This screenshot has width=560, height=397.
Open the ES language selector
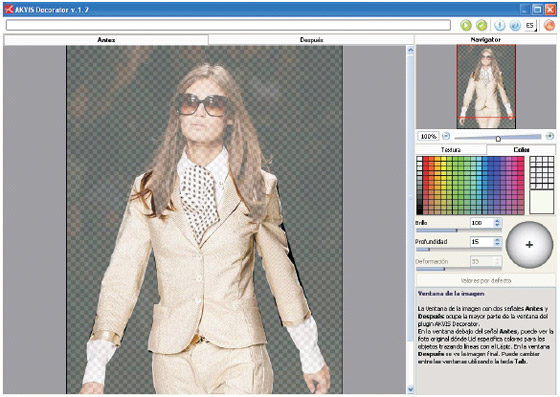pyautogui.click(x=530, y=25)
